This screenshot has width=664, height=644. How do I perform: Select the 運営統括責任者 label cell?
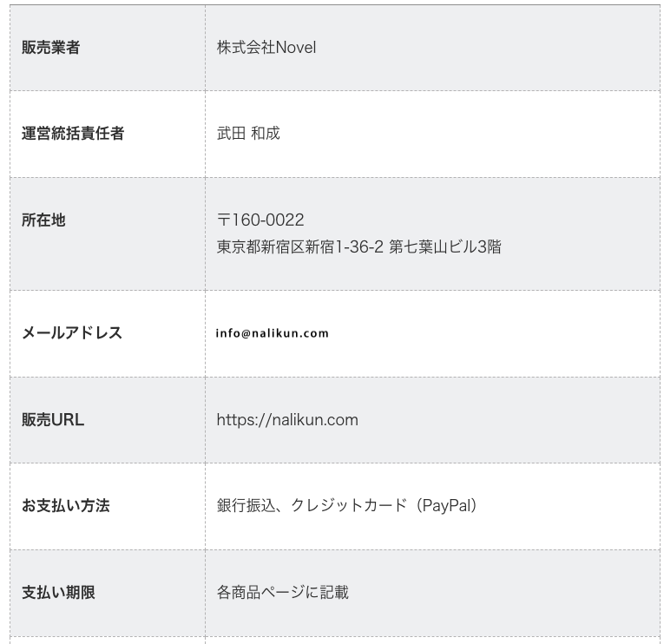pyautogui.click(x=73, y=134)
